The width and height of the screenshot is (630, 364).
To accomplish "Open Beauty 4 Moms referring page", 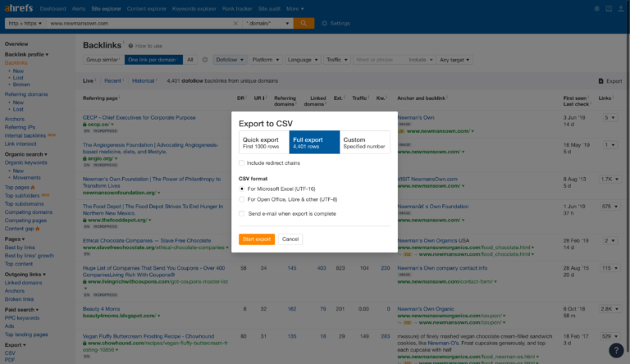I will coord(101,308).
